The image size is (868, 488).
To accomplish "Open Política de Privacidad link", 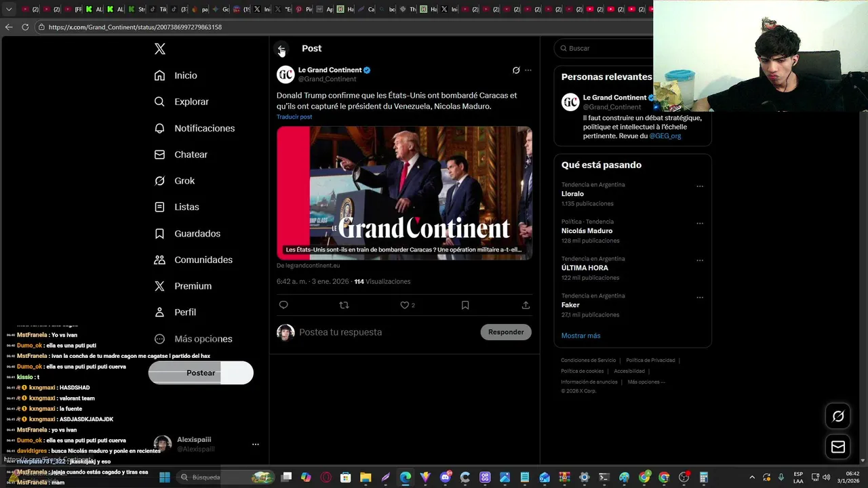I will 650,361.
